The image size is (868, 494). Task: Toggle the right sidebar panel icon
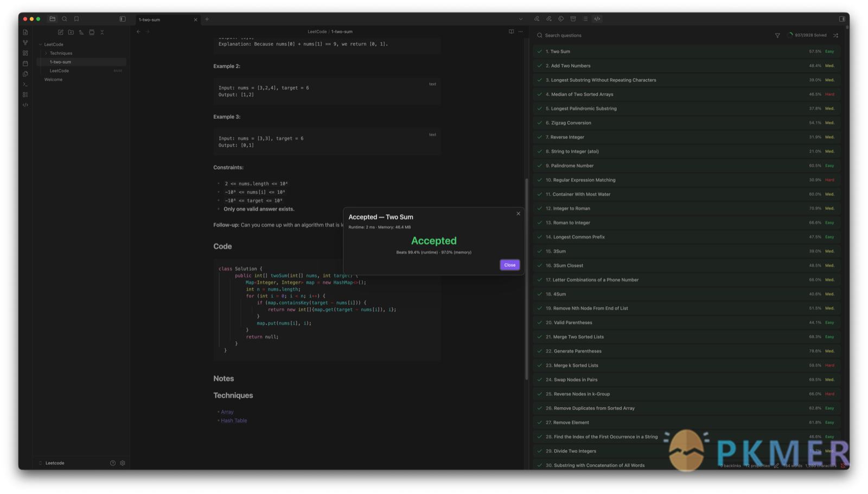tap(842, 19)
